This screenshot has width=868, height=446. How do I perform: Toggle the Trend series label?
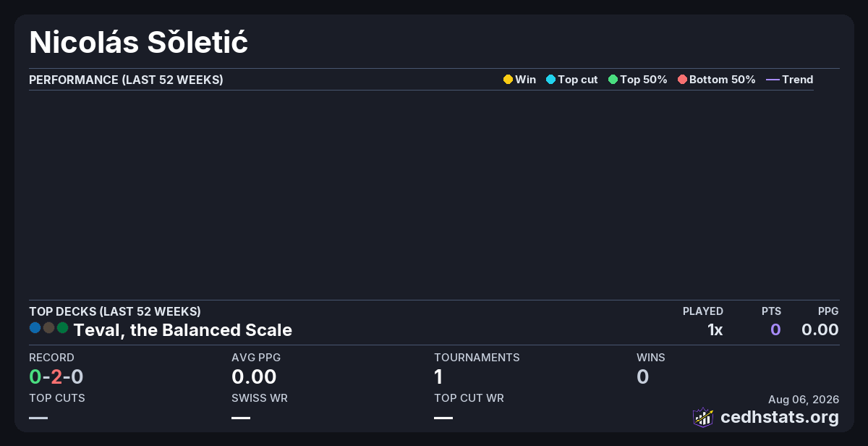coord(798,80)
